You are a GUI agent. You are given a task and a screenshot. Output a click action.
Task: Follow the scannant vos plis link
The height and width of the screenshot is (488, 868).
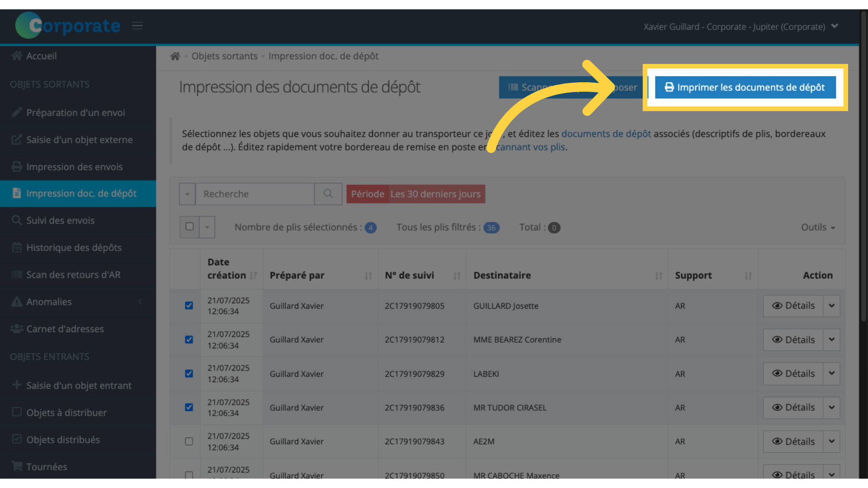point(531,147)
